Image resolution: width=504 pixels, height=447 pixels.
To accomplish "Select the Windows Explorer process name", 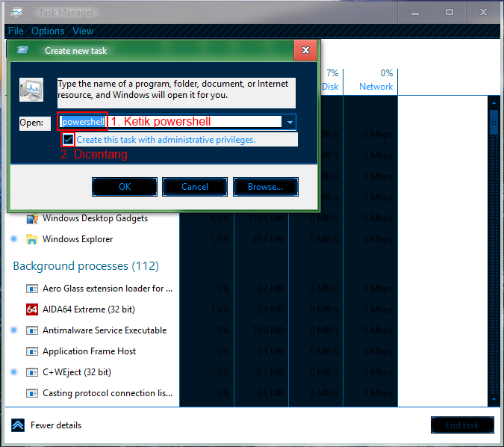I will pyautogui.click(x=78, y=239).
